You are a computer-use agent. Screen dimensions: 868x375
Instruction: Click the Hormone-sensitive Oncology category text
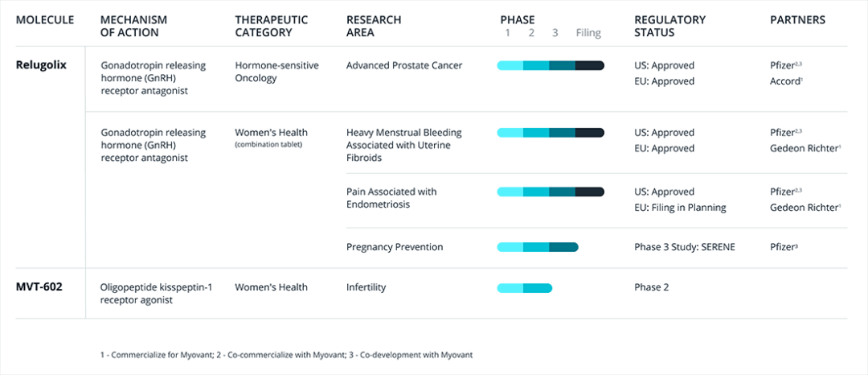point(276,72)
